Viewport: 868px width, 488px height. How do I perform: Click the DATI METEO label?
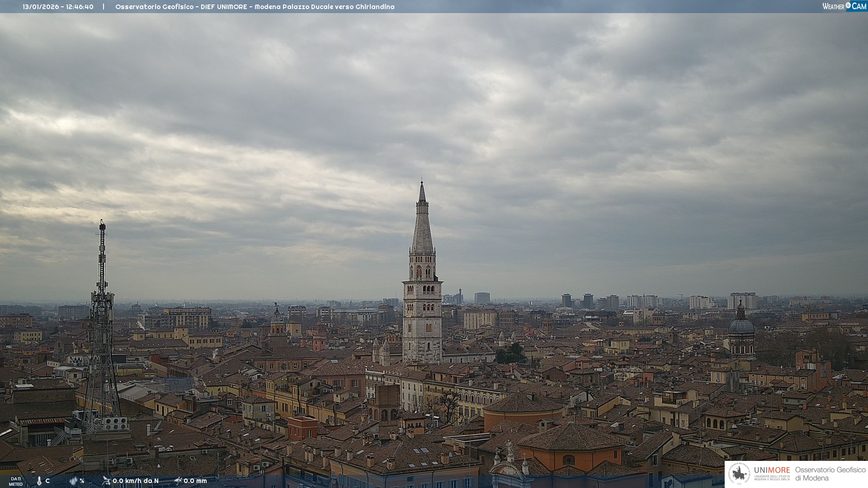pos(16,481)
